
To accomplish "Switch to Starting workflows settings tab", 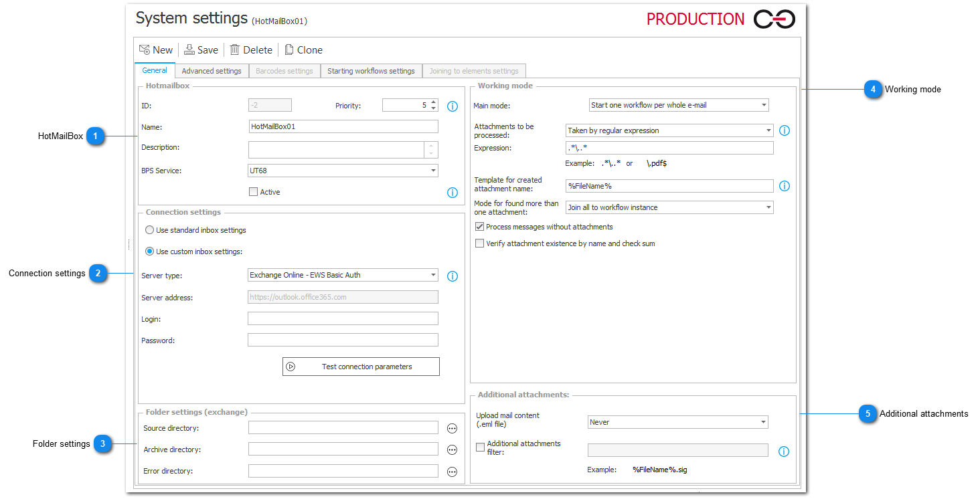I will [x=371, y=71].
